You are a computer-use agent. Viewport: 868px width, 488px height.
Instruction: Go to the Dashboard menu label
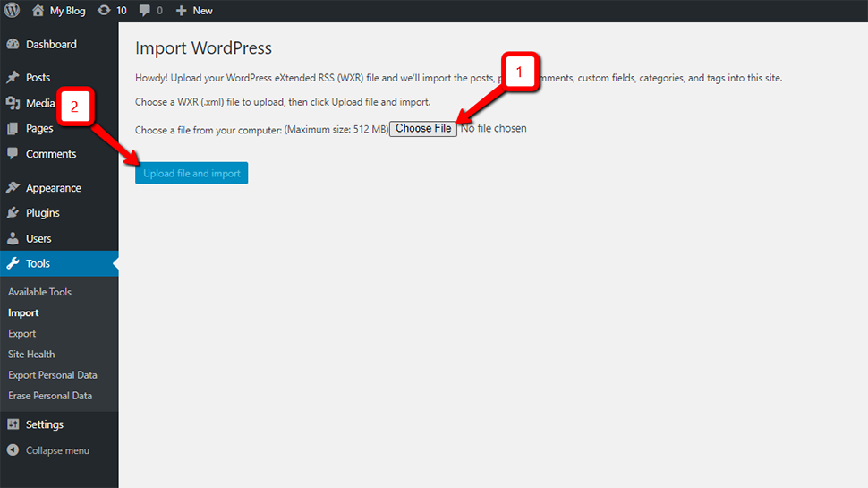tap(52, 44)
